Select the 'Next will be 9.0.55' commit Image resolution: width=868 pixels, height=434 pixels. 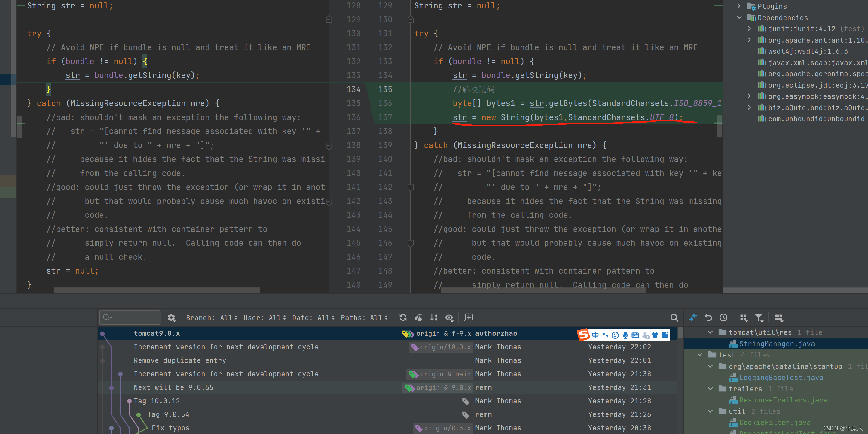click(x=173, y=387)
